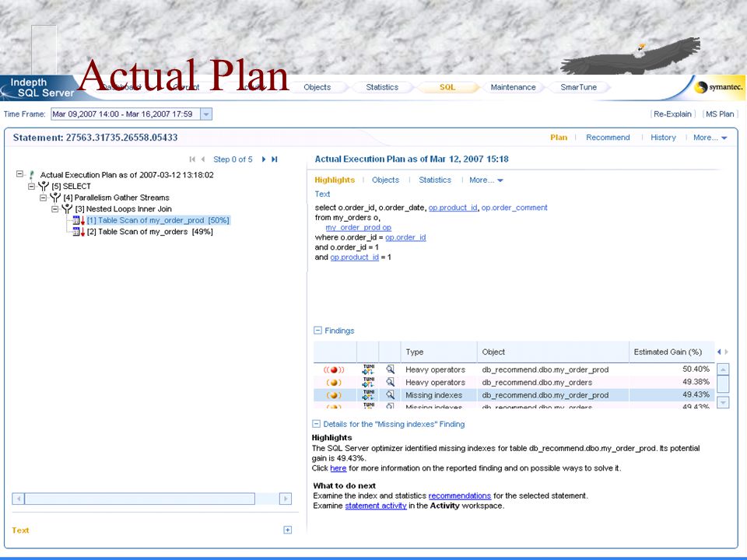Click Tune icon in my_orders Heavy operators row
Viewport: 747px width, 560px height.
(x=368, y=382)
